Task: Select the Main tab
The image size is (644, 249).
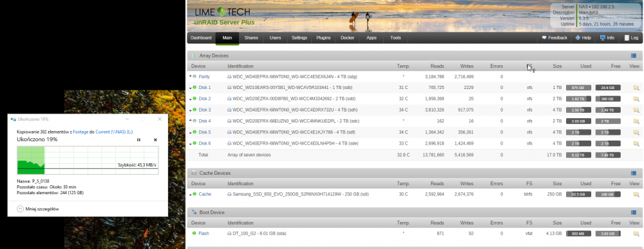Action: point(227,38)
